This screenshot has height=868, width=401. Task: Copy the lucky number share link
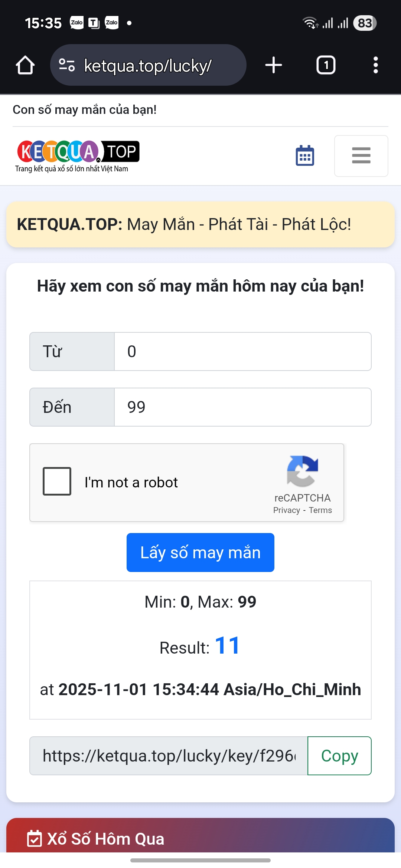click(339, 756)
